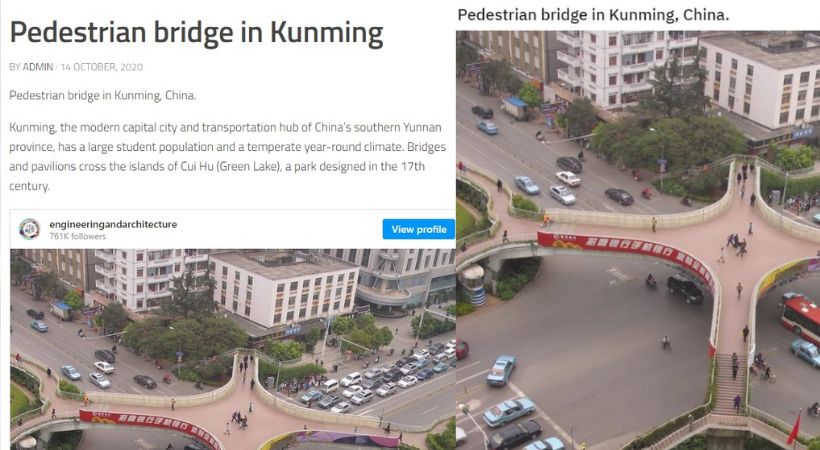The image size is (820, 450).
Task: Click the 761K followers text
Action: coord(77,237)
